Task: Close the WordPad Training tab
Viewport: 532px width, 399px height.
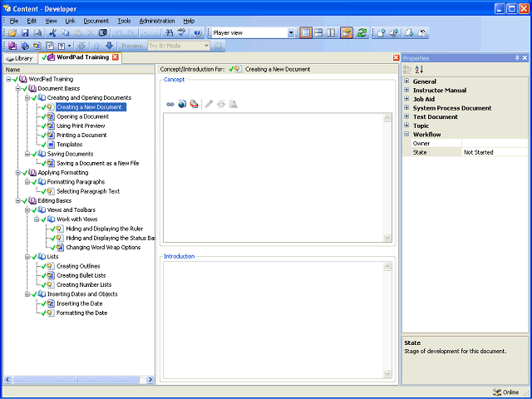Action: [116, 57]
